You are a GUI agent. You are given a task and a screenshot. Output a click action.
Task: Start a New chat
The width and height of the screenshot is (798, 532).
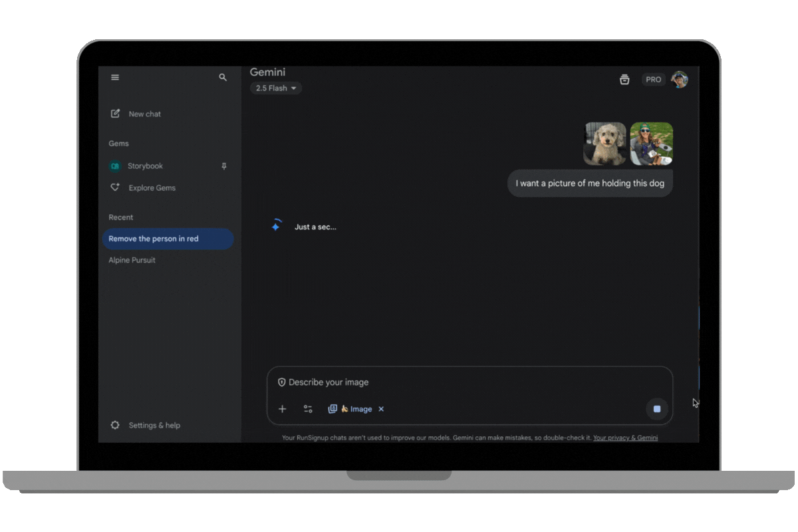click(x=145, y=114)
